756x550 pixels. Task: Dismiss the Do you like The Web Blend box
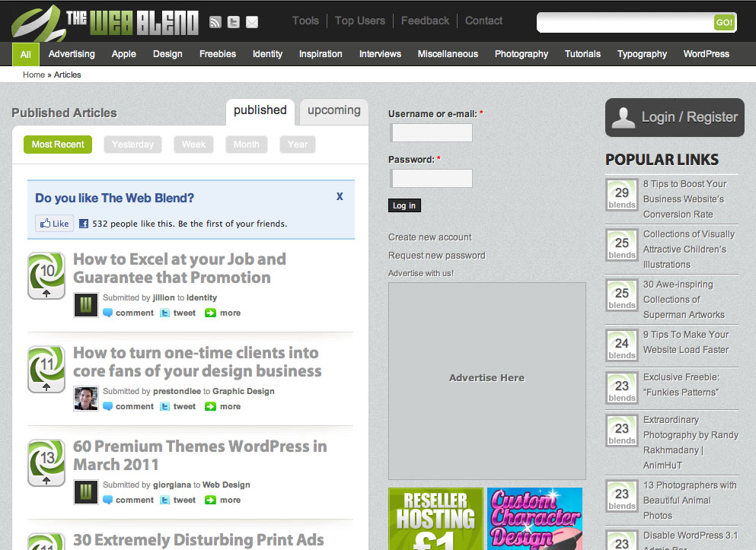click(x=340, y=196)
